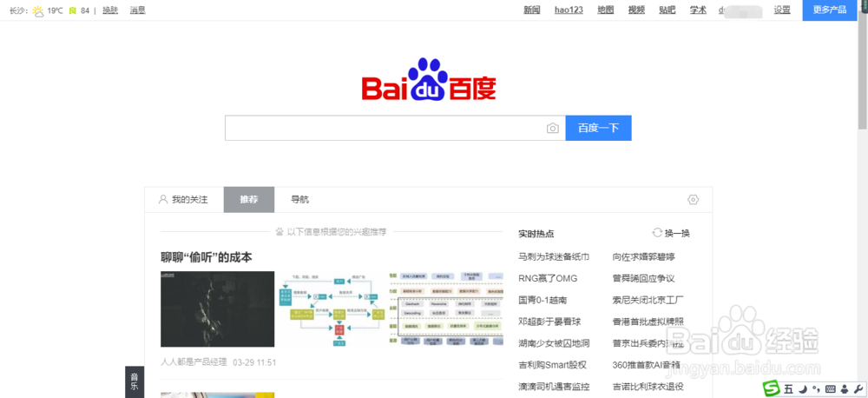The width and height of the screenshot is (868, 398).
Task: Open hot topic 滴滴司机遇害监控
Action: [554, 387]
